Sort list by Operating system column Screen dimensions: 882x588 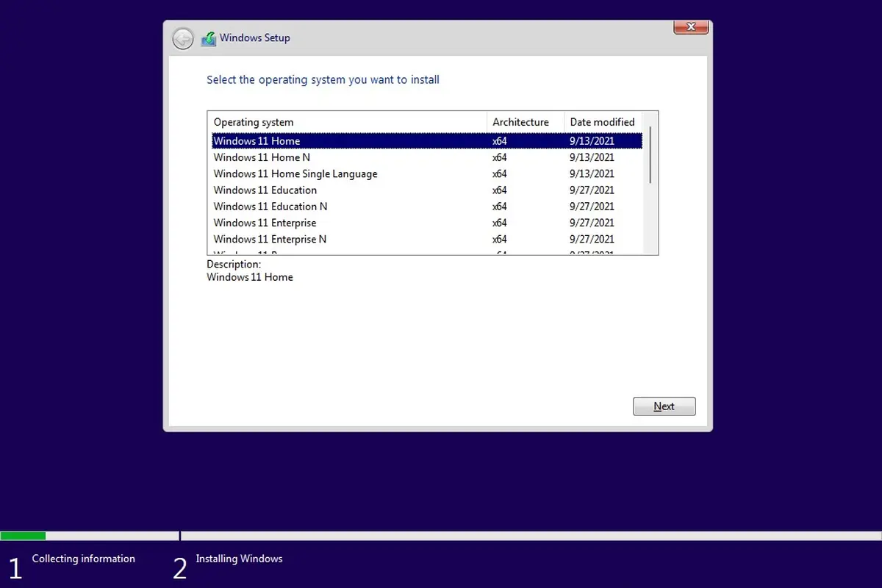[254, 122]
